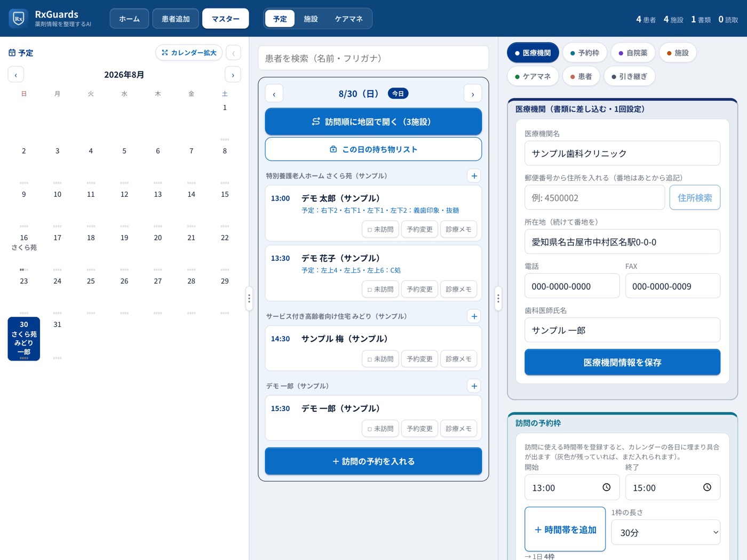Screen dimensions: 747x560
Task: Click 時間帯を追加 button
Action: [565, 529]
